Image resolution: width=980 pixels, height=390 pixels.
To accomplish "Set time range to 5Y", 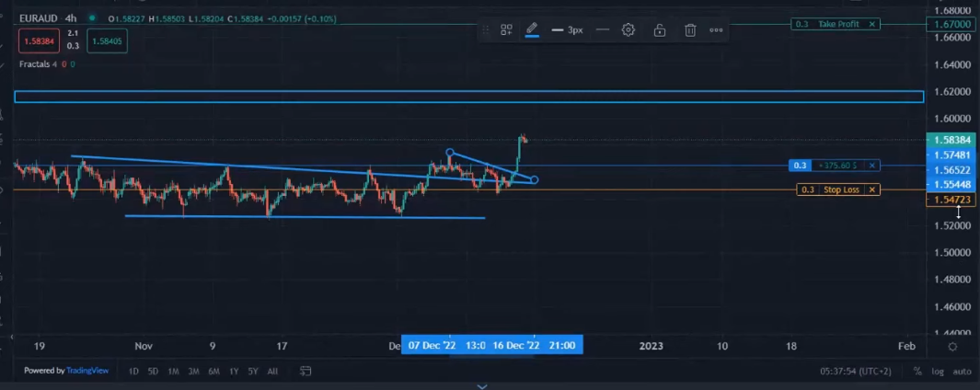I will click(252, 372).
